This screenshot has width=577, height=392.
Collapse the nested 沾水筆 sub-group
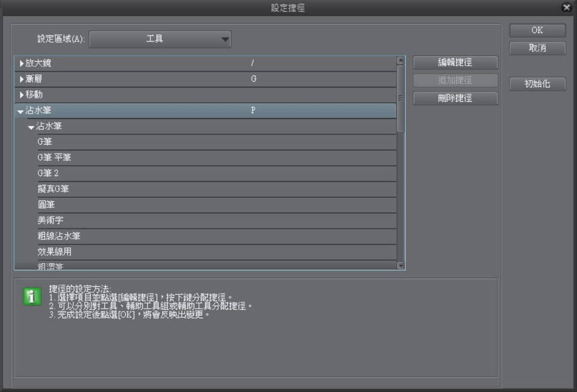31,127
